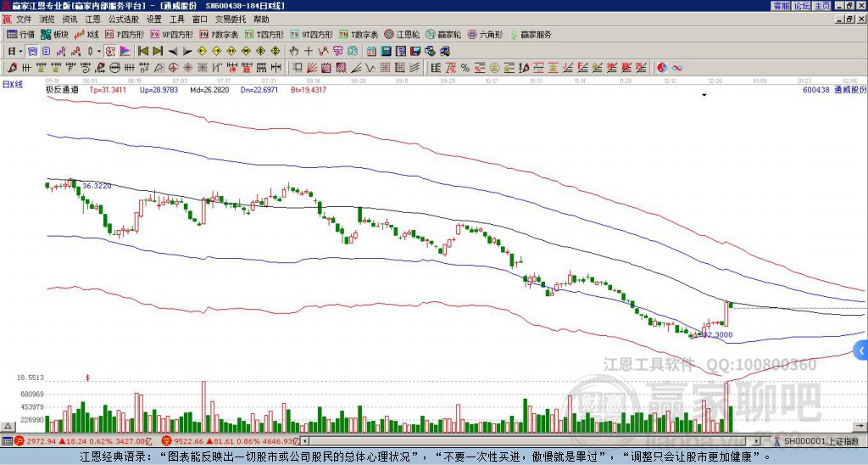Select the red pen drawing tool
This screenshot has height=465, width=868.
click(12, 68)
